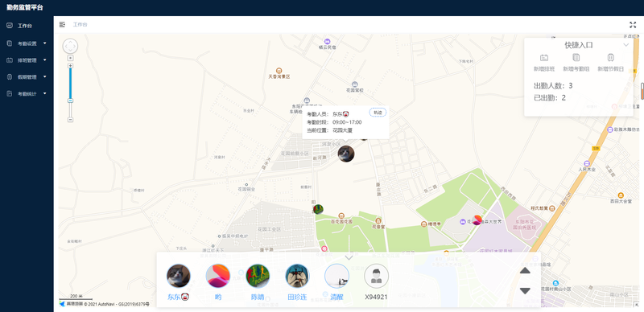The width and height of the screenshot is (644, 312).
Task: Click the 新增排班 calendar icon
Action: [544, 58]
